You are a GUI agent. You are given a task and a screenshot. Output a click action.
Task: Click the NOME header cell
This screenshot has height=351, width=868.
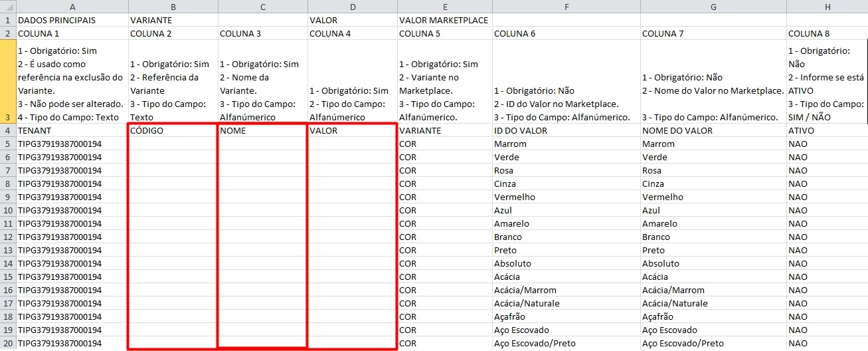262,131
